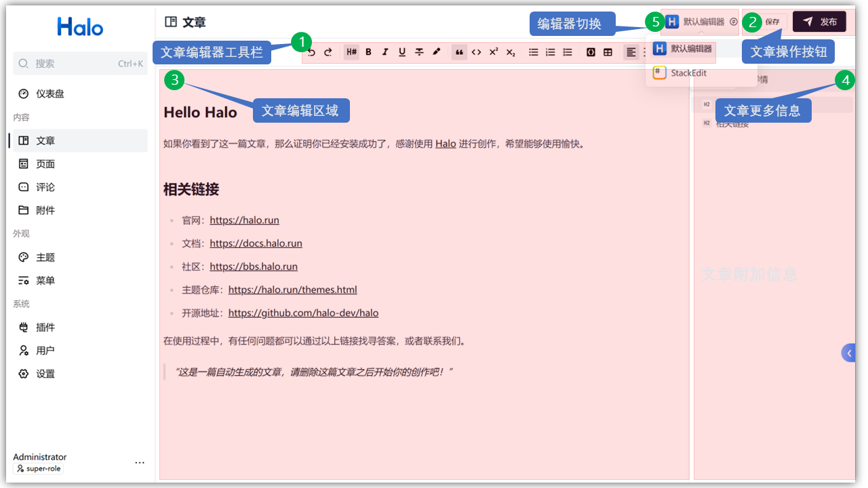Open the https://halo.run link
Image resolution: width=868 pixels, height=488 pixels.
[244, 220]
